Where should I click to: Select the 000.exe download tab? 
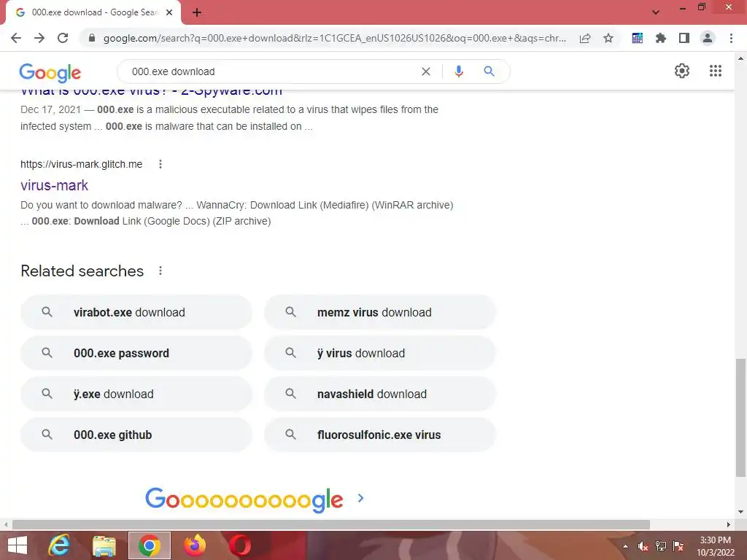click(93, 12)
